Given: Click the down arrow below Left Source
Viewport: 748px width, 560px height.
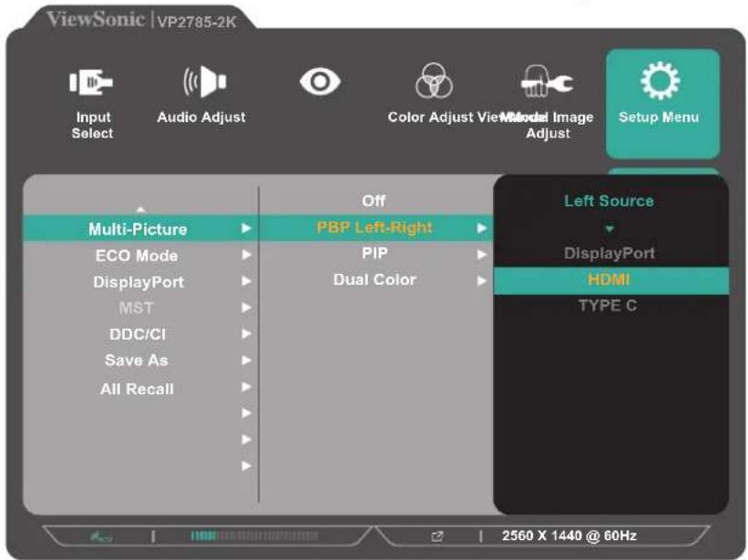Looking at the screenshot, I should coord(610,229).
